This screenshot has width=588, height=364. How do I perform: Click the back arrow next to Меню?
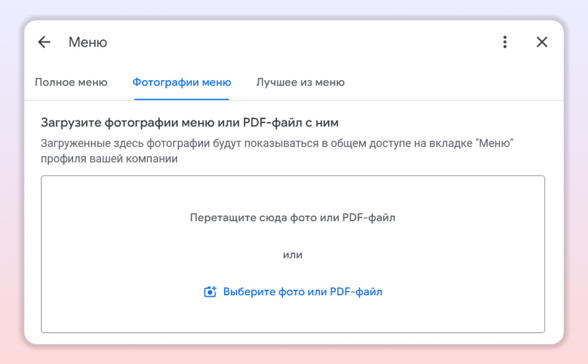44,42
